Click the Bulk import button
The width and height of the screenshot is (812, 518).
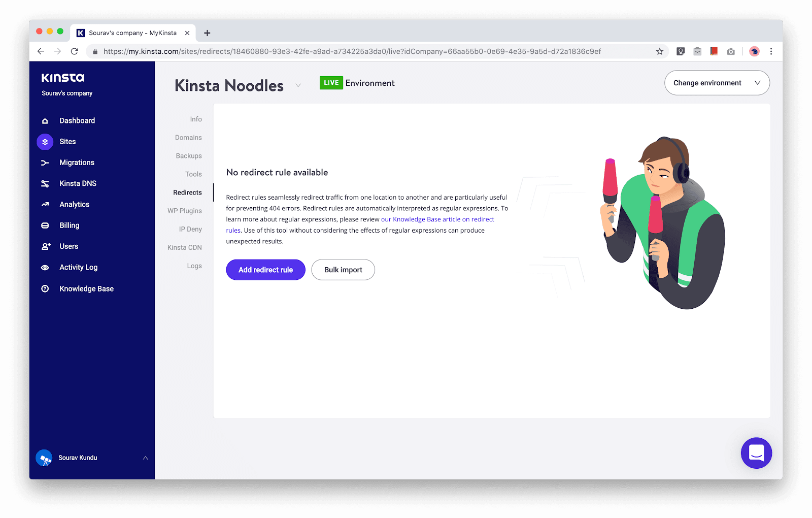point(343,270)
